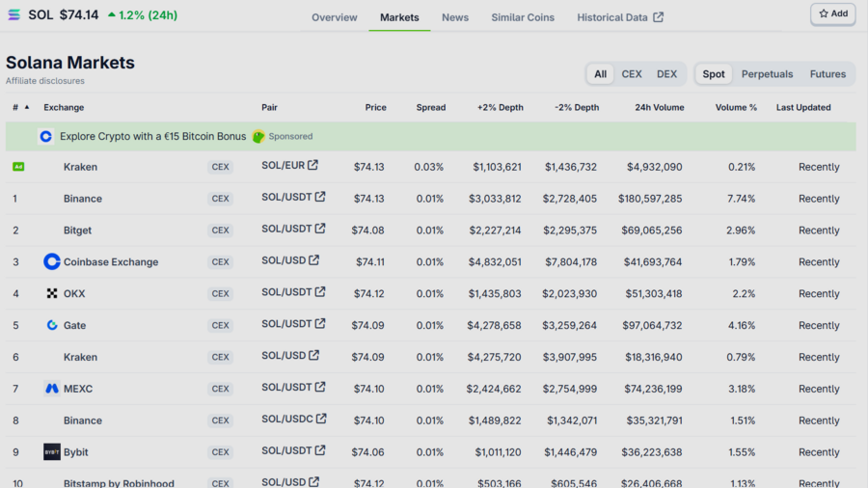
Task: Switch to Futures markets
Action: [x=827, y=74]
